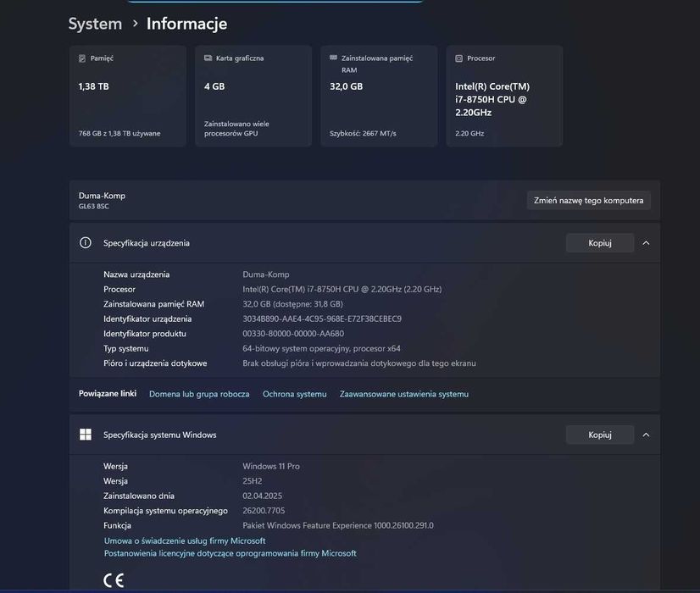
Task: Open the Procesor info card
Action: 504,96
